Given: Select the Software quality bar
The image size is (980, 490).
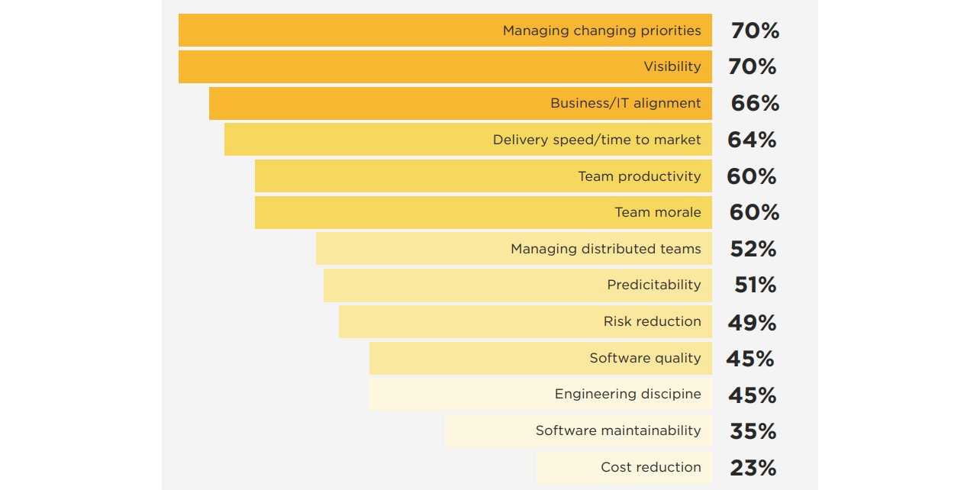Looking at the screenshot, I should click(x=540, y=358).
